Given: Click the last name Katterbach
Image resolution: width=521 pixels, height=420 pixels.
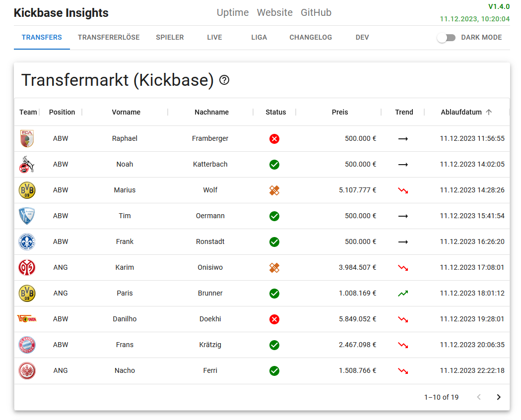Looking at the screenshot, I should pos(210,164).
